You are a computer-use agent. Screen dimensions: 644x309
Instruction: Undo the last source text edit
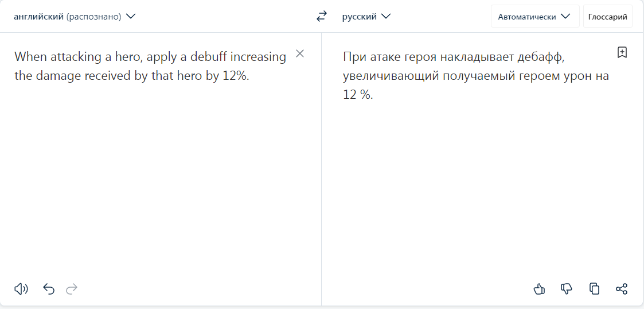pos(49,289)
